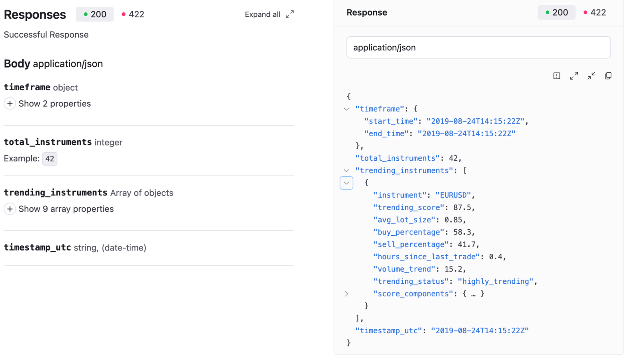Collapse the trending_instruments array in the JSON

[x=346, y=171]
